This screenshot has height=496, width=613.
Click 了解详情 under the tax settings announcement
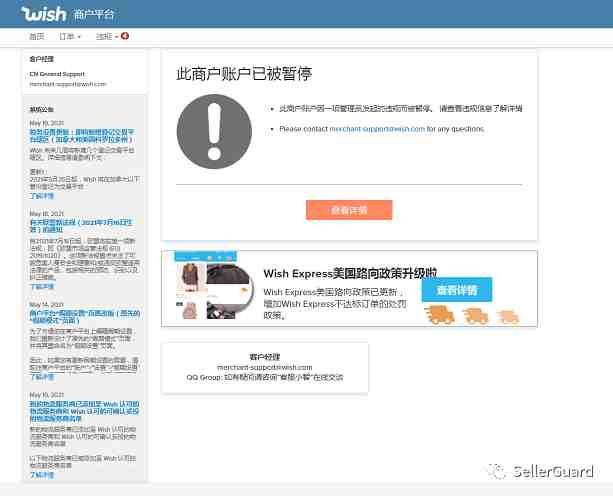click(x=42, y=196)
